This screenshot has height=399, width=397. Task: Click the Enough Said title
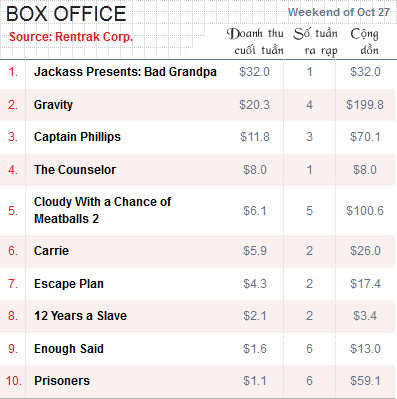(x=69, y=349)
